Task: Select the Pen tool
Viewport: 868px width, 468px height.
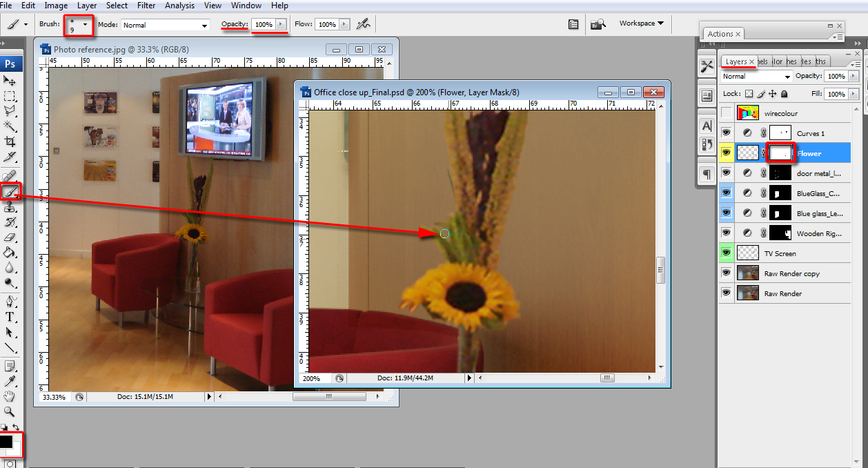Action: [x=10, y=302]
